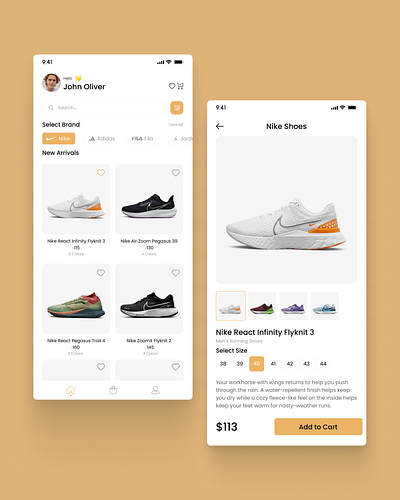This screenshot has width=400, height=500.
Task: Select shoe size 42
Action: [290, 364]
